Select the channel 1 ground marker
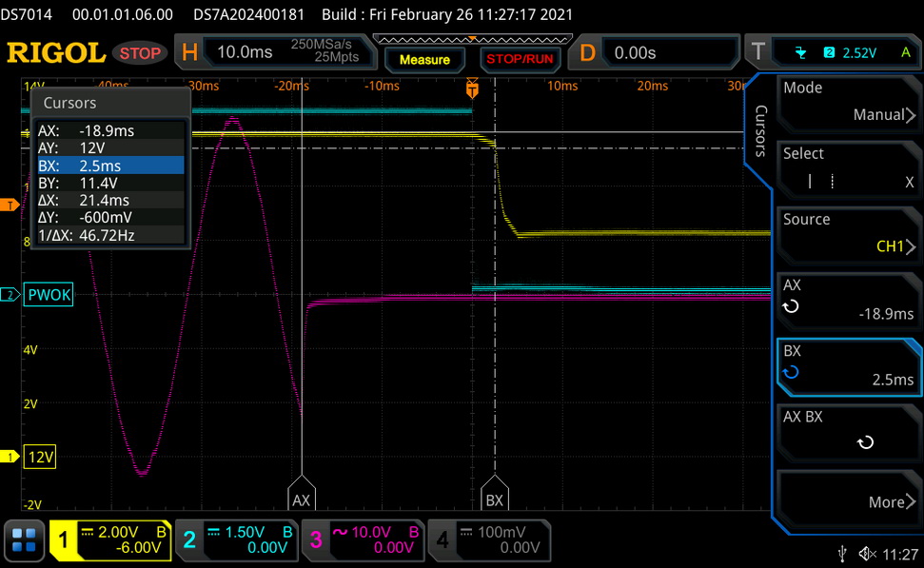 10,457
